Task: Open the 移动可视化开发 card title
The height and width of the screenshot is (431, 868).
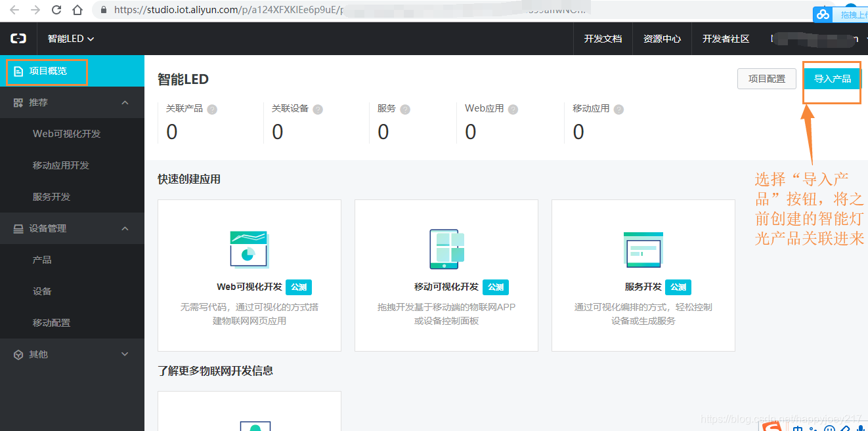Action: (x=446, y=287)
